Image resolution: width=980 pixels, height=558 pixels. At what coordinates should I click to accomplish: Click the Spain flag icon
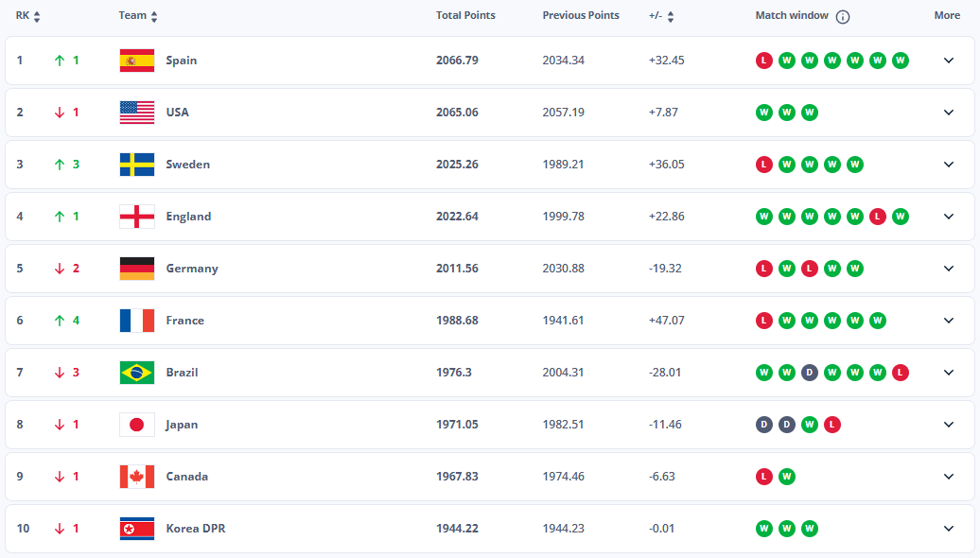click(137, 61)
